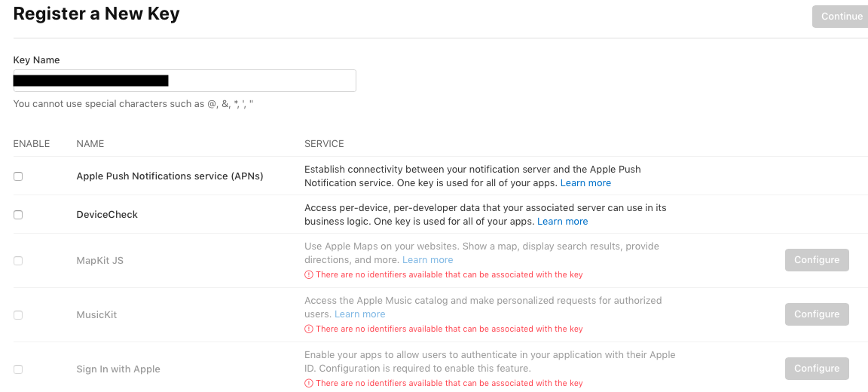Click the SERVICE column header

pyautogui.click(x=324, y=144)
